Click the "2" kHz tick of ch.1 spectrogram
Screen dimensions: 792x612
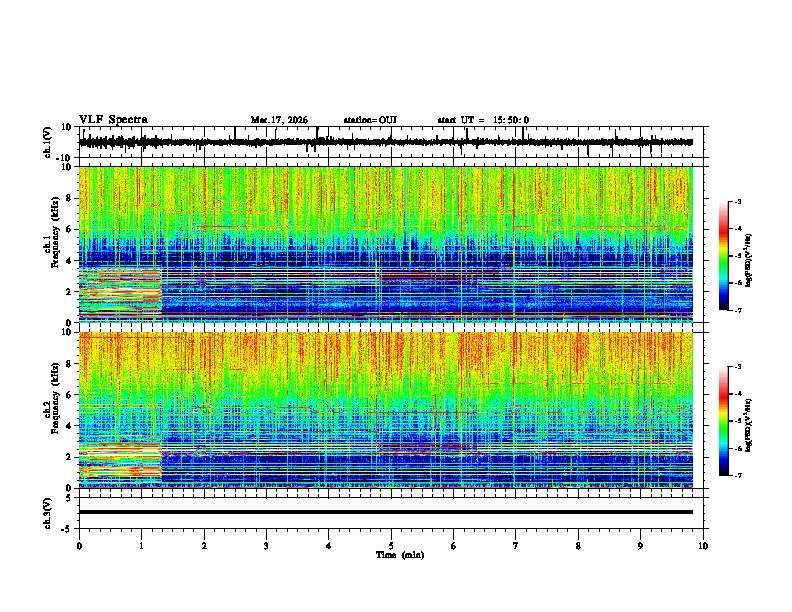pyautogui.click(x=69, y=291)
